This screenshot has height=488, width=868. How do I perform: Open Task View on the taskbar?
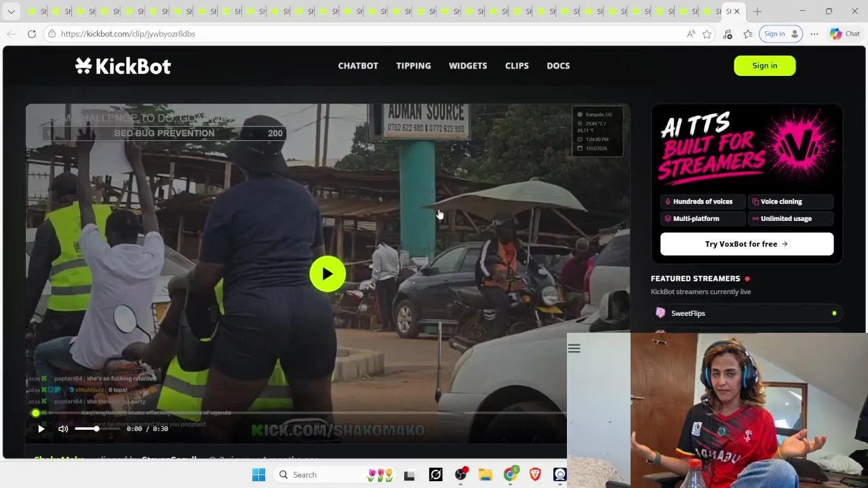click(409, 475)
